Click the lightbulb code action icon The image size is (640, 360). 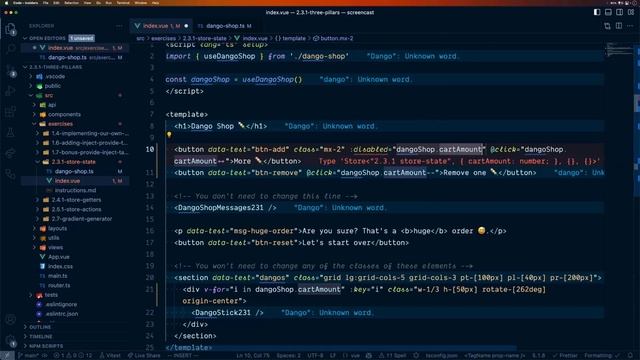[169, 135]
